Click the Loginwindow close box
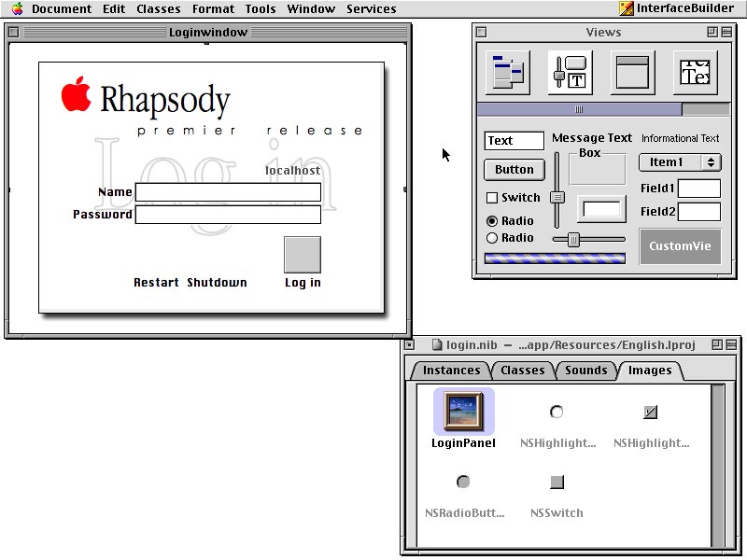The height and width of the screenshot is (560, 747). 13,32
